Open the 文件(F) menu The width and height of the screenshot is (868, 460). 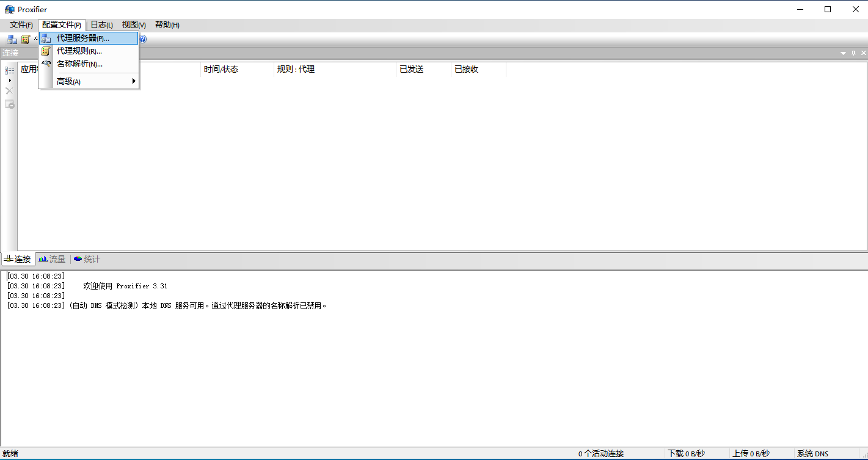(x=21, y=25)
